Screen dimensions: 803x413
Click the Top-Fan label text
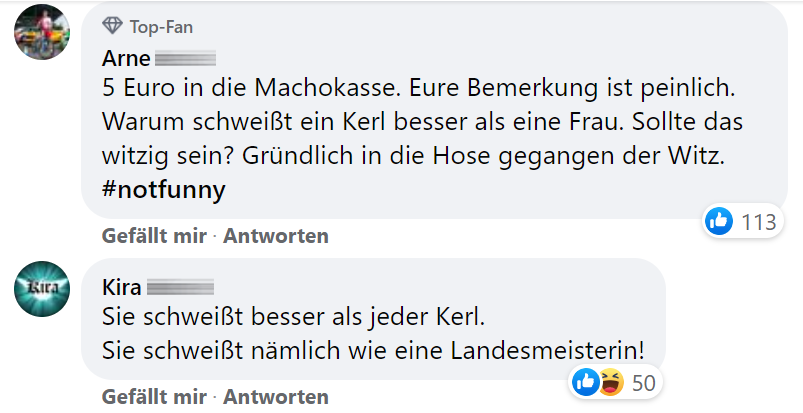pos(161,27)
